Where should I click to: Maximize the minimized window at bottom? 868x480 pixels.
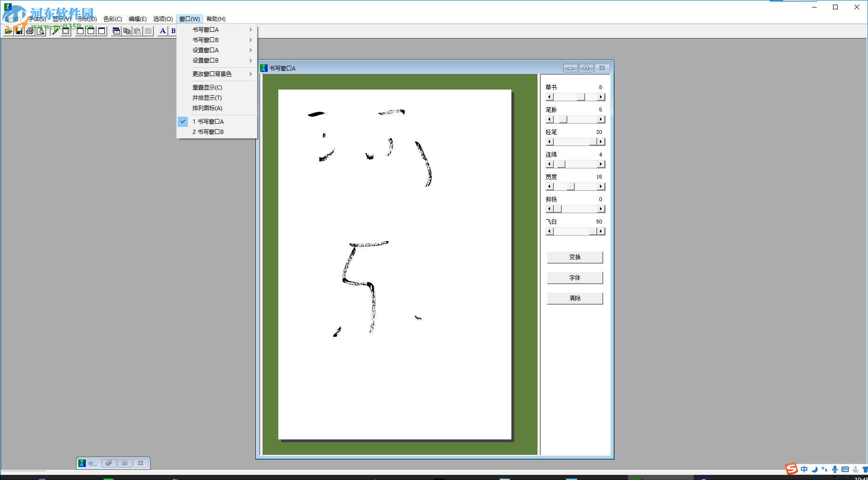pos(124,463)
